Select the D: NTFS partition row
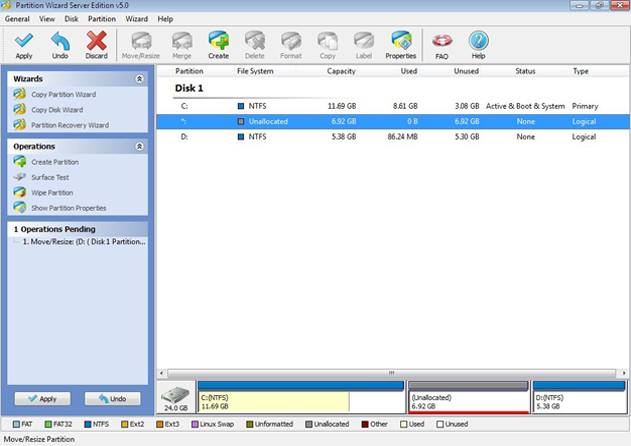 pos(390,136)
